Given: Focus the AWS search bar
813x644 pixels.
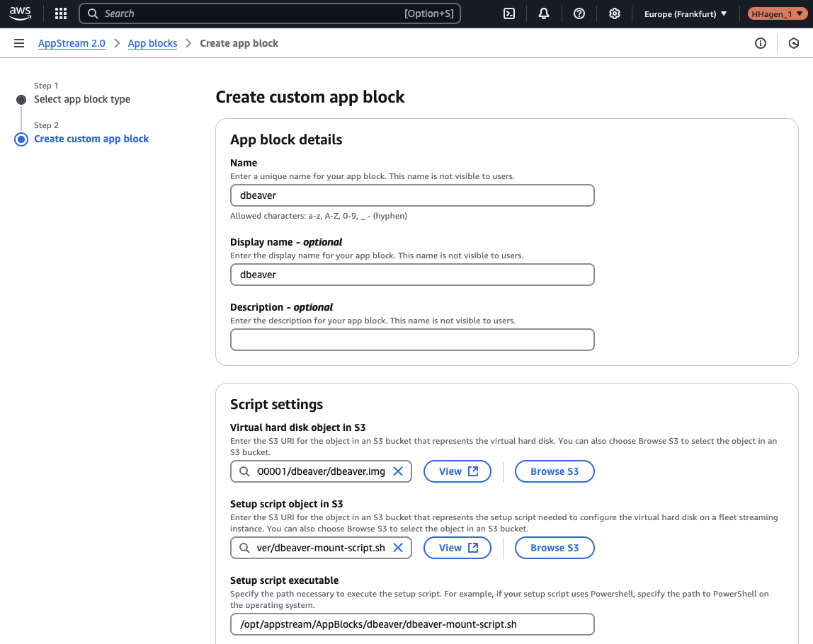Looking at the screenshot, I should pyautogui.click(x=269, y=13).
